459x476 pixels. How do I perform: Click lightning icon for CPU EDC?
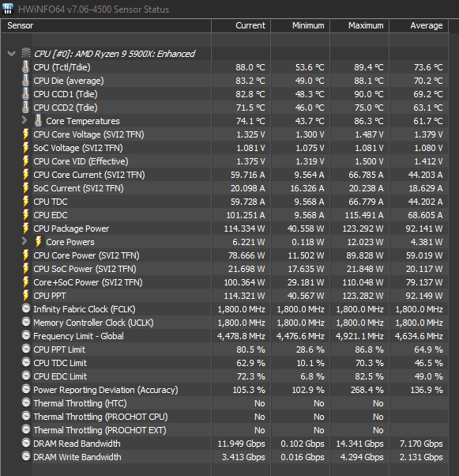click(26, 214)
